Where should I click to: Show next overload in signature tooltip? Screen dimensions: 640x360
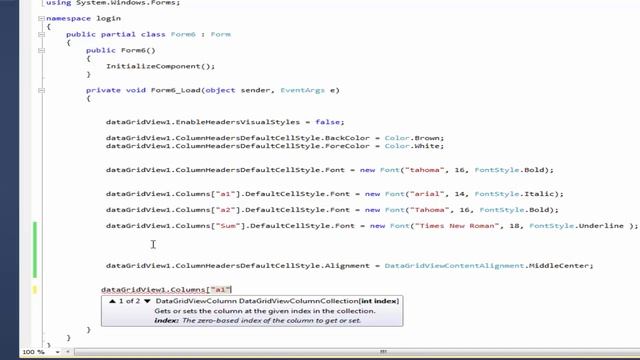147,301
